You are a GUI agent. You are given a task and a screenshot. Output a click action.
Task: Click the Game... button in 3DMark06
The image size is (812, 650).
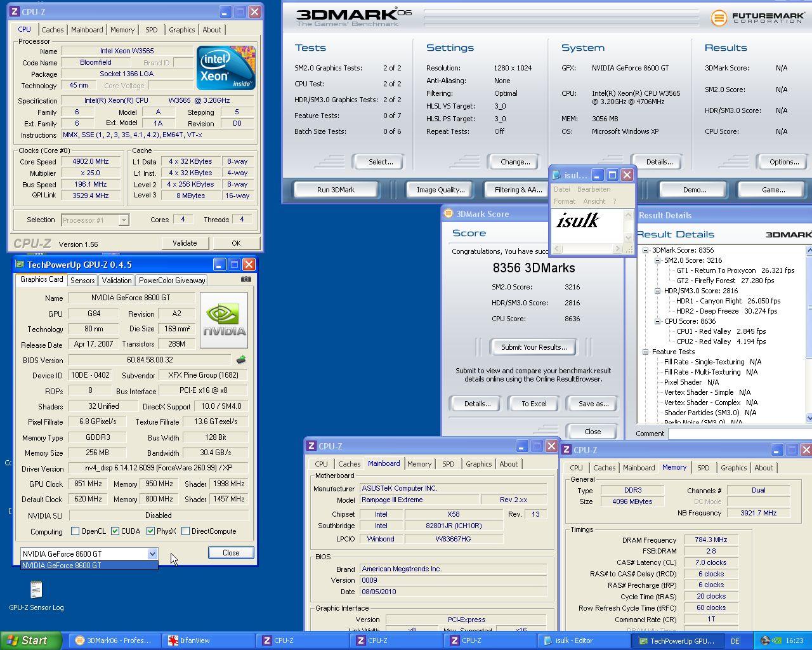(773, 190)
